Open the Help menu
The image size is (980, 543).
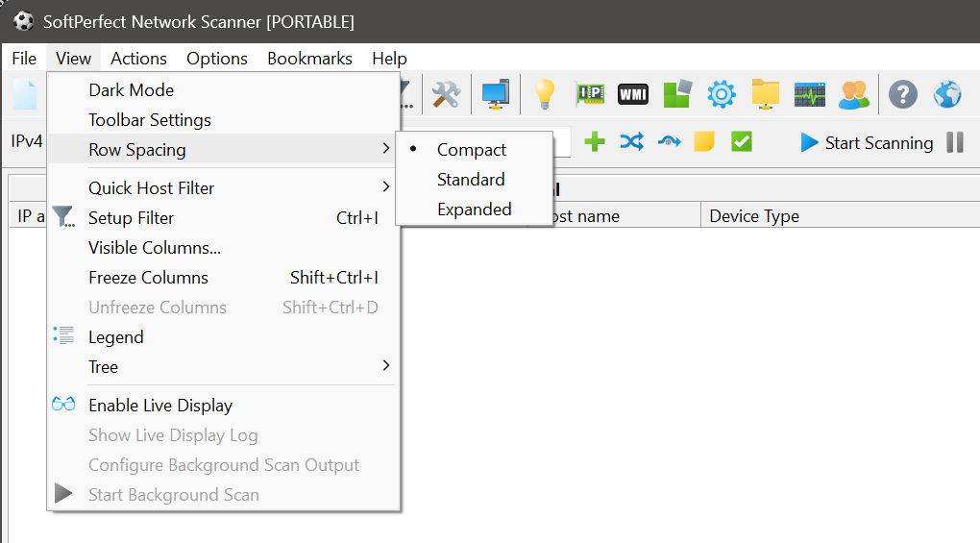coord(389,58)
